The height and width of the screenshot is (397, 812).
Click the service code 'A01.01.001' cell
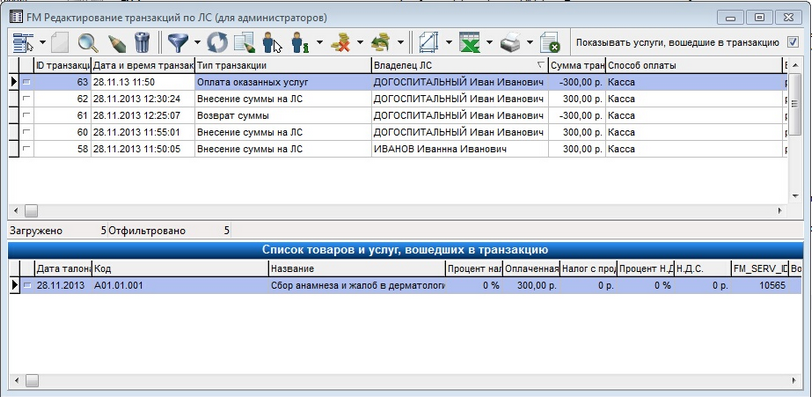180,285
